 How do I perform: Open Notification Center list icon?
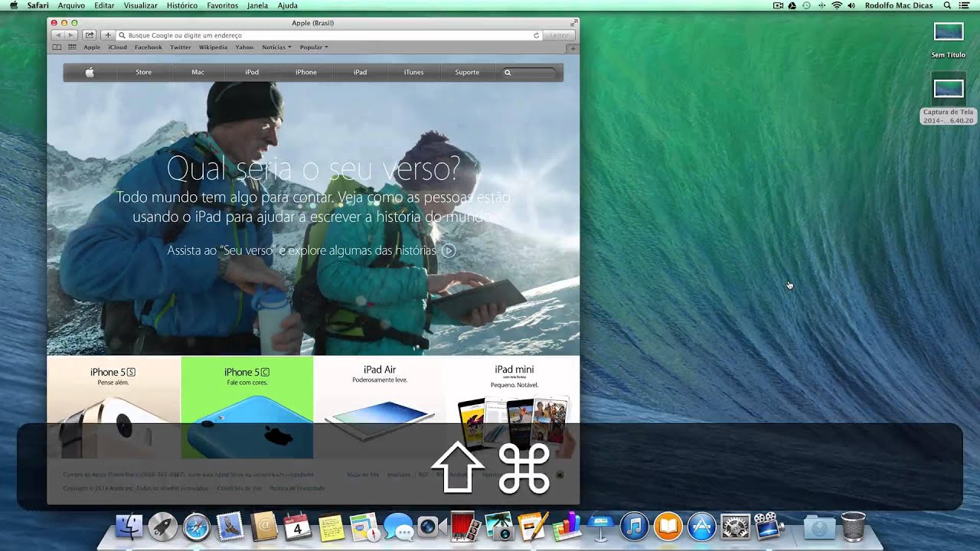click(x=965, y=5)
